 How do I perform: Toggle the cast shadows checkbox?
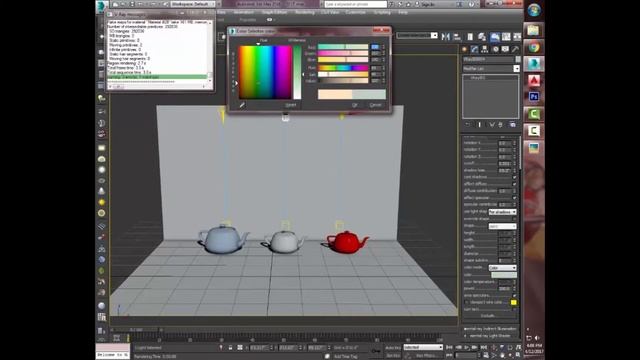[514, 177]
